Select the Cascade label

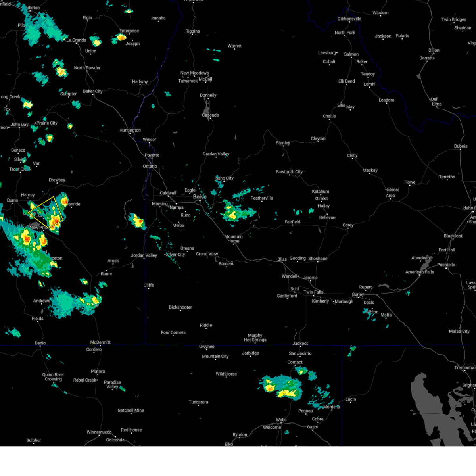coord(210,115)
